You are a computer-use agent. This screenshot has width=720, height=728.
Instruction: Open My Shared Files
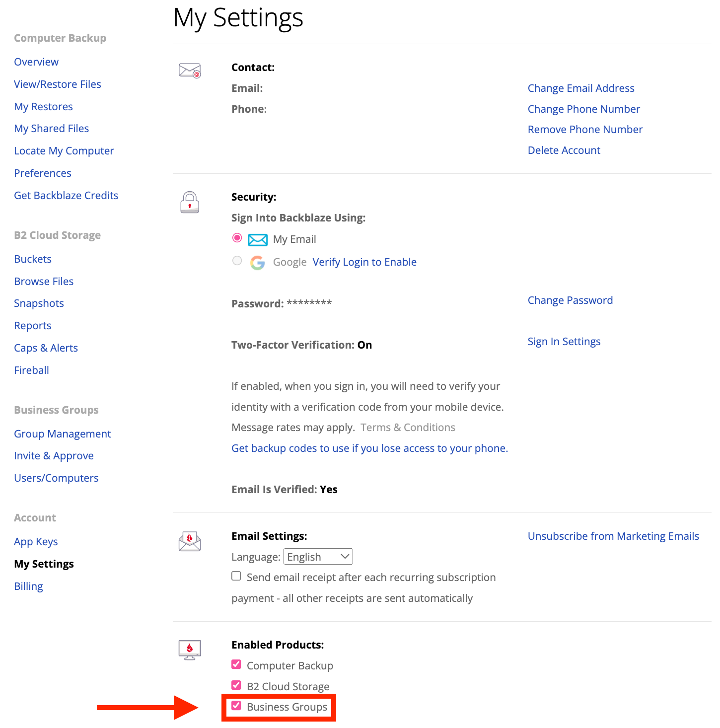[52, 129]
